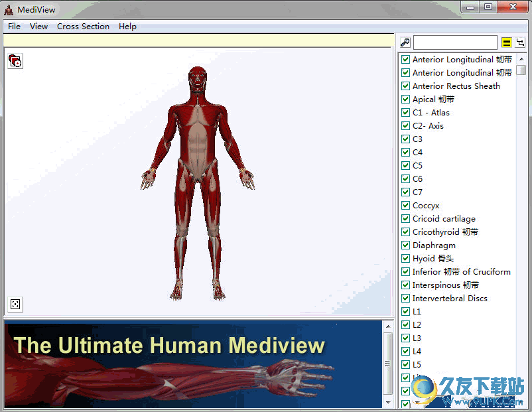
Task: Uncheck the Diaphragm checkbox
Action: (x=405, y=245)
